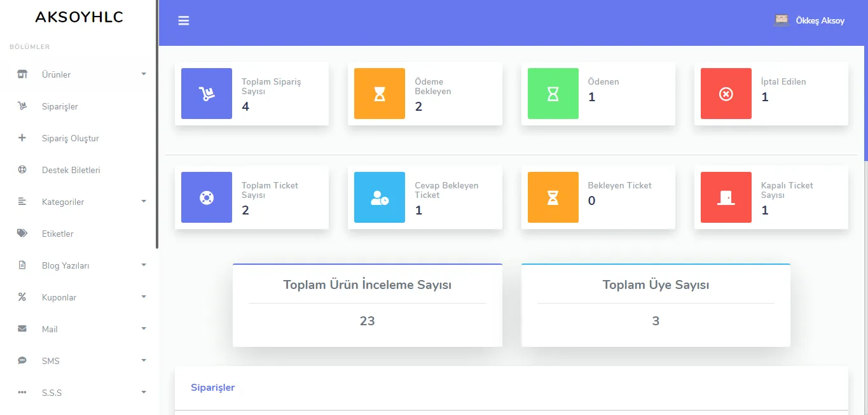Screen dimensions: 868x415
Task: Click the Destek Biletleri lifebuoy icon
Action: [22, 170]
